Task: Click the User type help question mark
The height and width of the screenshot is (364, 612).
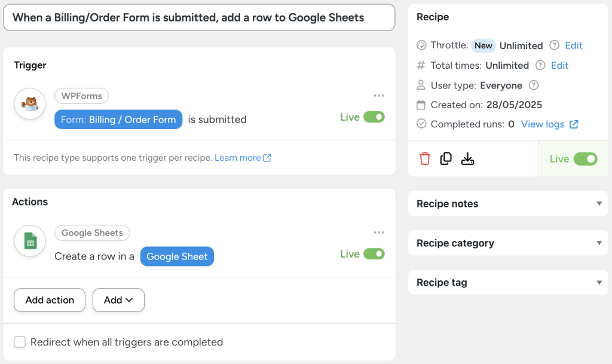Action: (533, 85)
